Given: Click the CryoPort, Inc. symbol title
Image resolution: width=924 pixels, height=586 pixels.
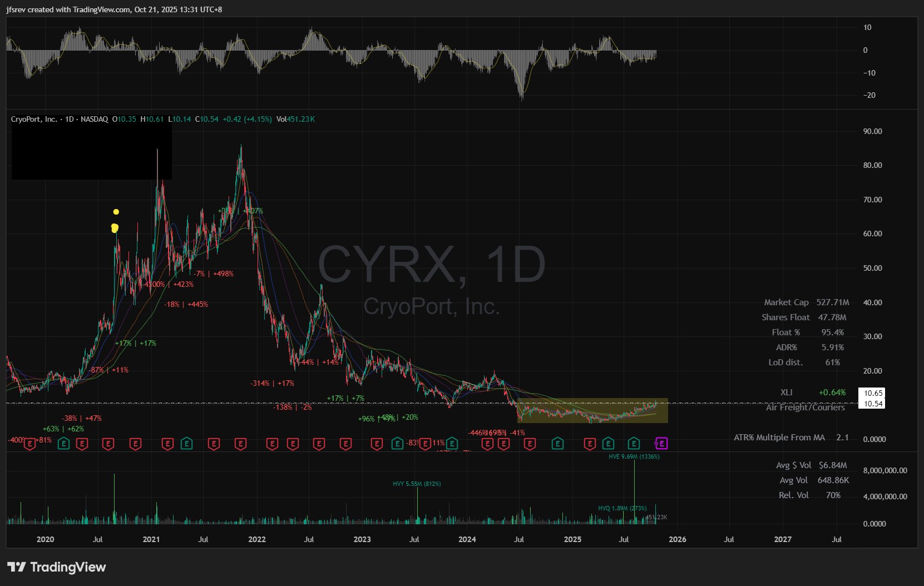Looking at the screenshot, I should (x=34, y=119).
